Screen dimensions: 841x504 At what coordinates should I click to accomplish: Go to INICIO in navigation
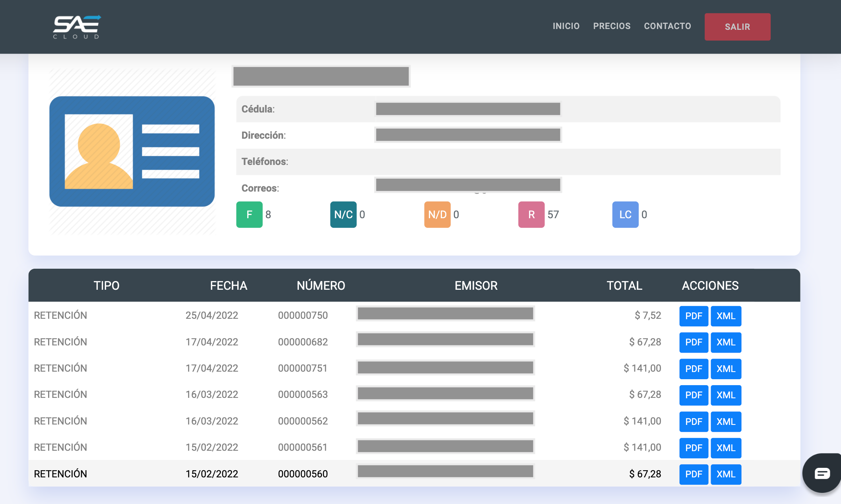tap(566, 26)
